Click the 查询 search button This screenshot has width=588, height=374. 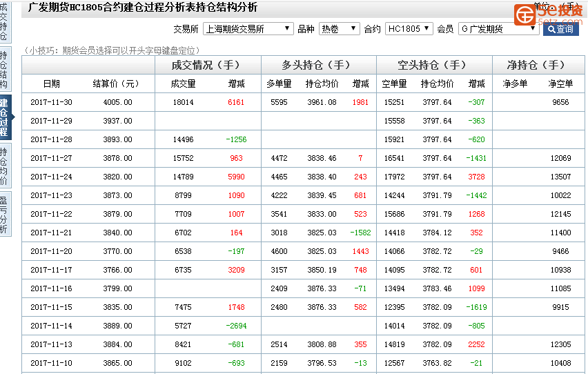click(x=560, y=29)
